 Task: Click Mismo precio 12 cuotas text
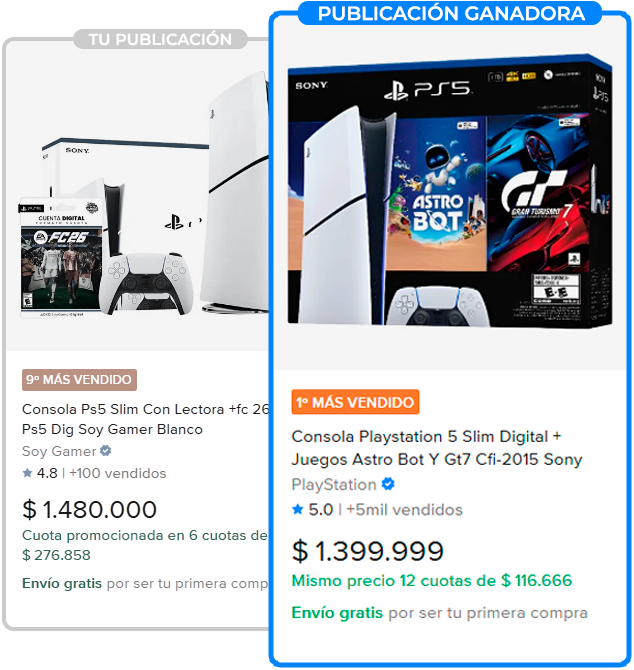click(431, 581)
